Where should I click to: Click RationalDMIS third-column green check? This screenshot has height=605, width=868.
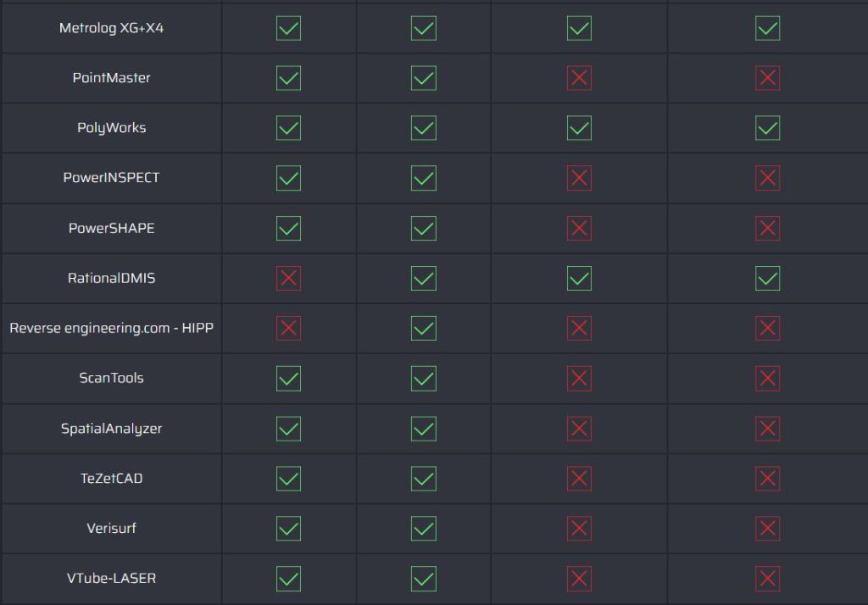tap(579, 278)
